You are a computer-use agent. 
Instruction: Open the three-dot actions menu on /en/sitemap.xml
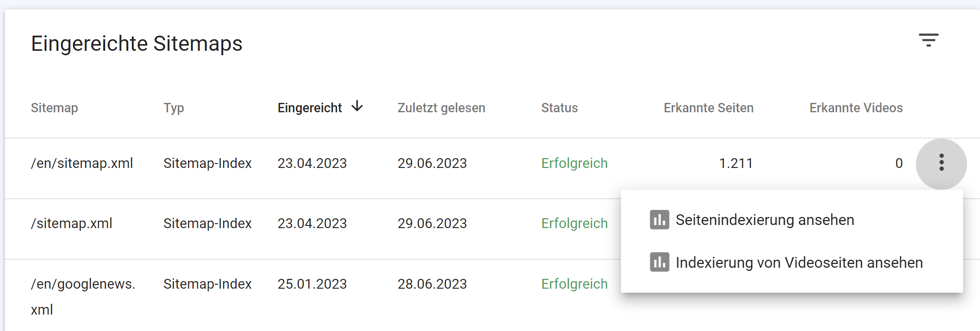[x=941, y=163]
